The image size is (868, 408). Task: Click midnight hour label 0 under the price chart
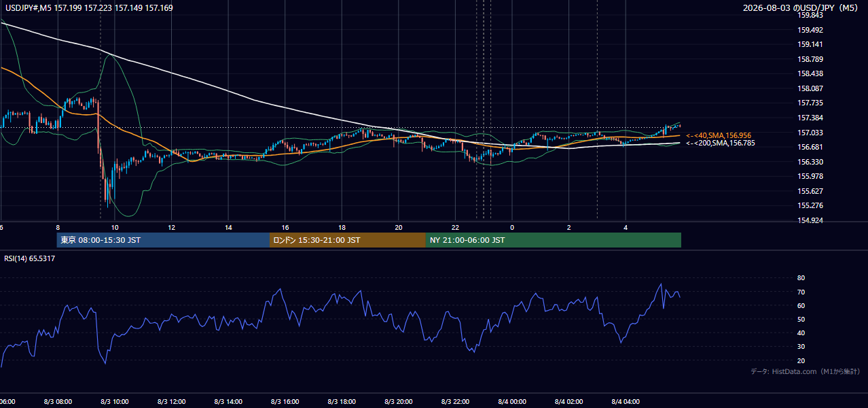pos(512,227)
